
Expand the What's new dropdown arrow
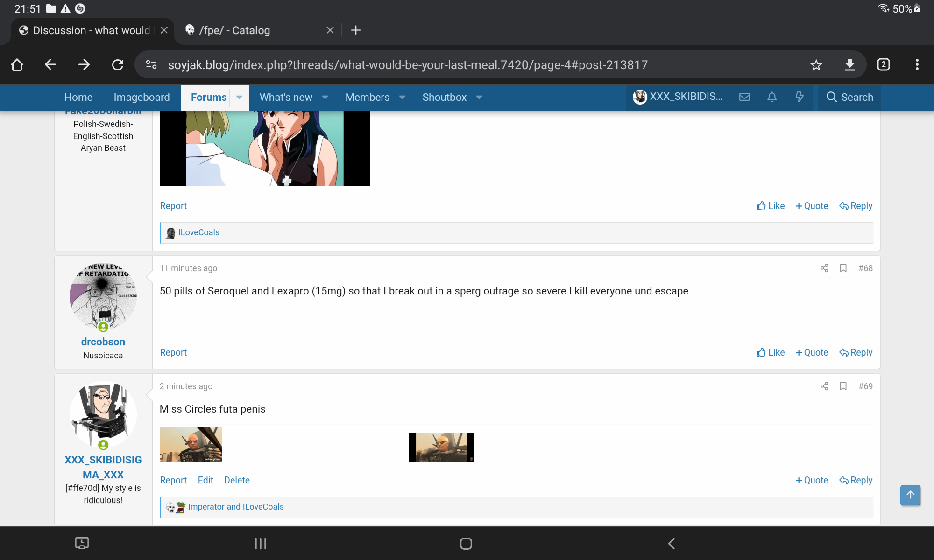tap(325, 97)
